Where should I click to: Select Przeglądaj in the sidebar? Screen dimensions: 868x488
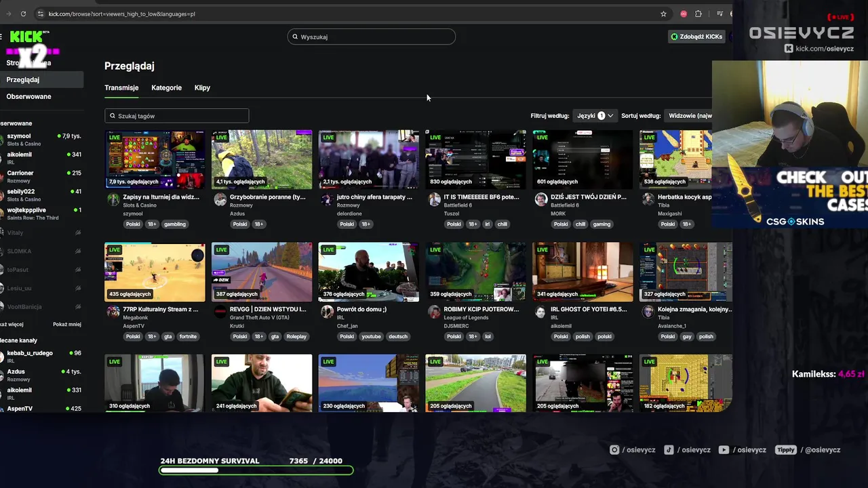click(x=41, y=79)
